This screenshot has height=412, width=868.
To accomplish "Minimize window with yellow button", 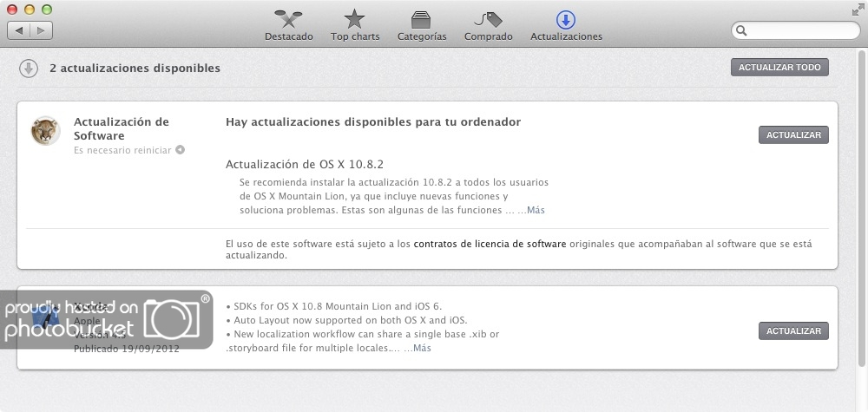I will (x=30, y=10).
